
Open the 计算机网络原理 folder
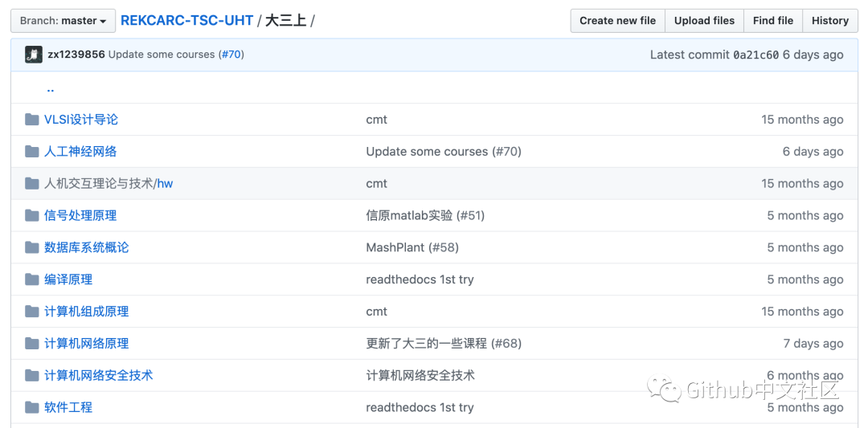(x=86, y=344)
